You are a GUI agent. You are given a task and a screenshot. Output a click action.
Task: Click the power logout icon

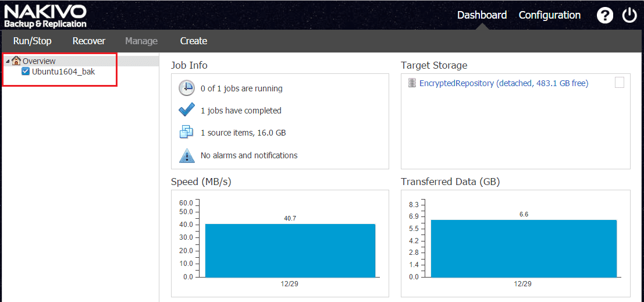630,16
